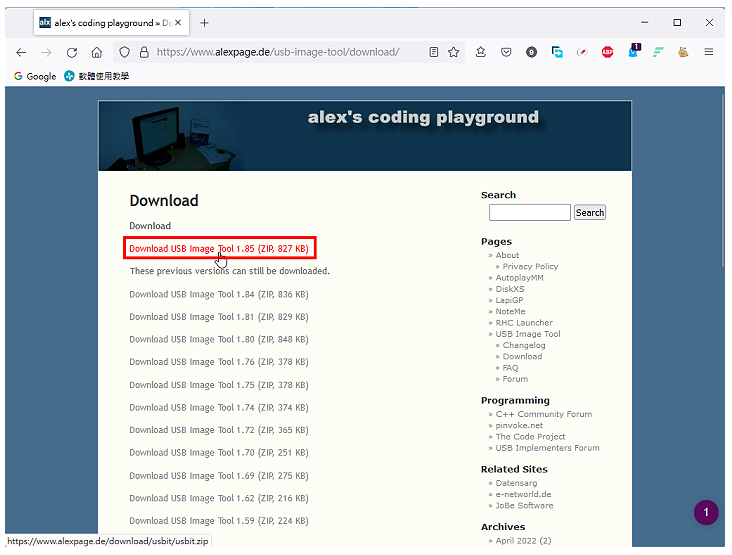Image resolution: width=732 pixels, height=555 pixels.
Task: Download USB Image Tool 1.80 zip
Action: tap(219, 339)
